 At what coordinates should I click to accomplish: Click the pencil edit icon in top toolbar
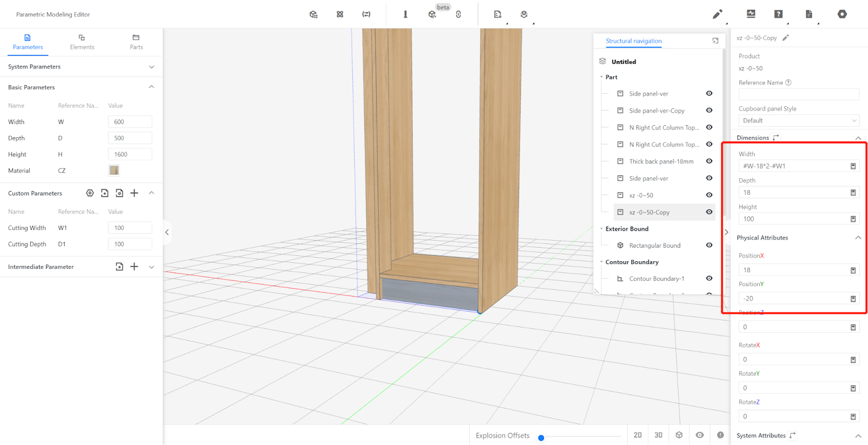tap(717, 14)
